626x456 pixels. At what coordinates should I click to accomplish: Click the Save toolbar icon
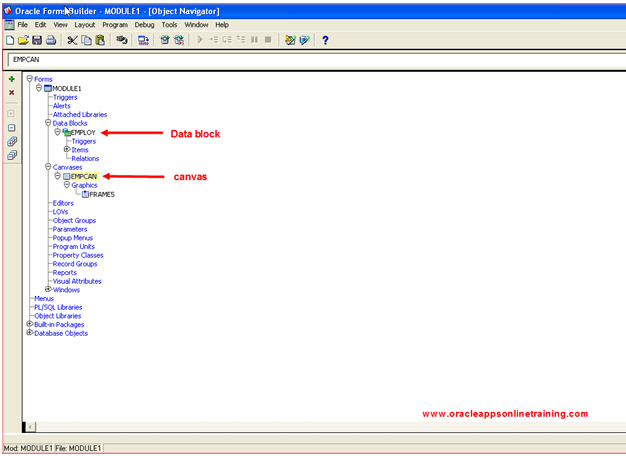click(37, 40)
